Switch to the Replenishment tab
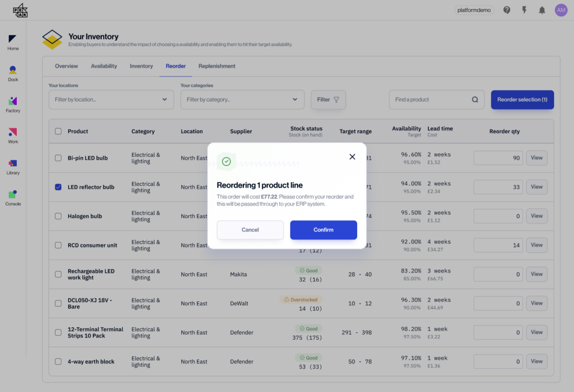This screenshot has height=392, width=574. click(x=217, y=66)
